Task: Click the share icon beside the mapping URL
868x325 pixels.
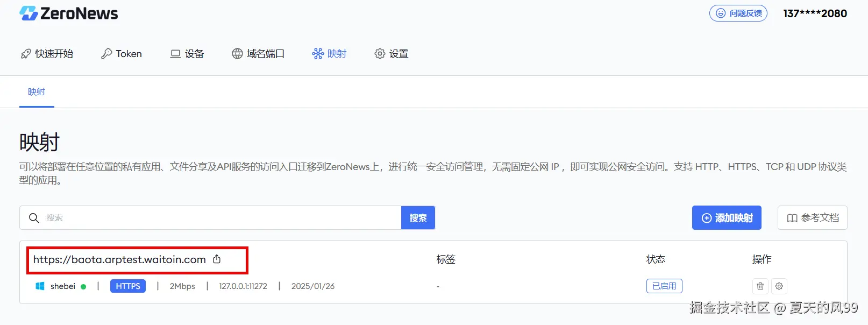Action: point(217,259)
